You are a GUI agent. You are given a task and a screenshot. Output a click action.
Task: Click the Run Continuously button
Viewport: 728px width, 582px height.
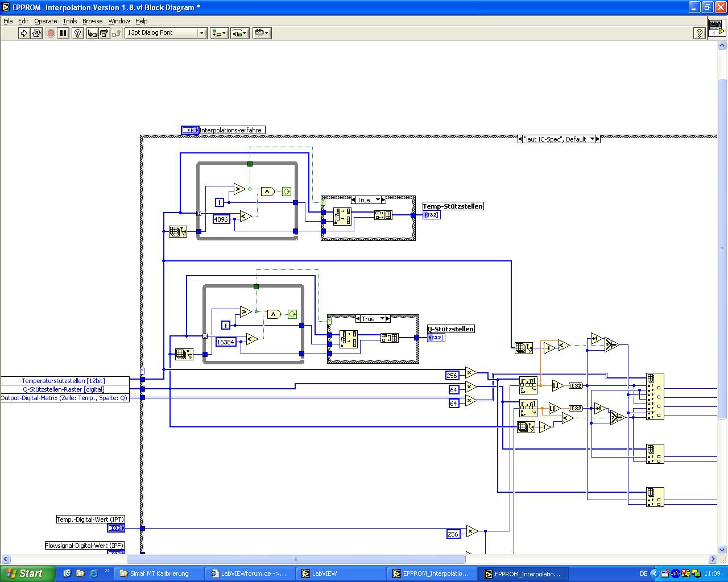[x=36, y=33]
